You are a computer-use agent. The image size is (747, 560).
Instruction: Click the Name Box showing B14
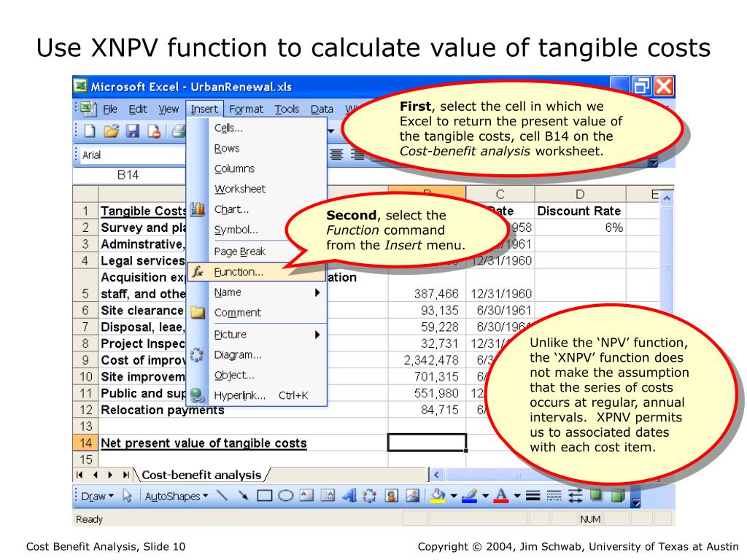pyautogui.click(x=128, y=175)
